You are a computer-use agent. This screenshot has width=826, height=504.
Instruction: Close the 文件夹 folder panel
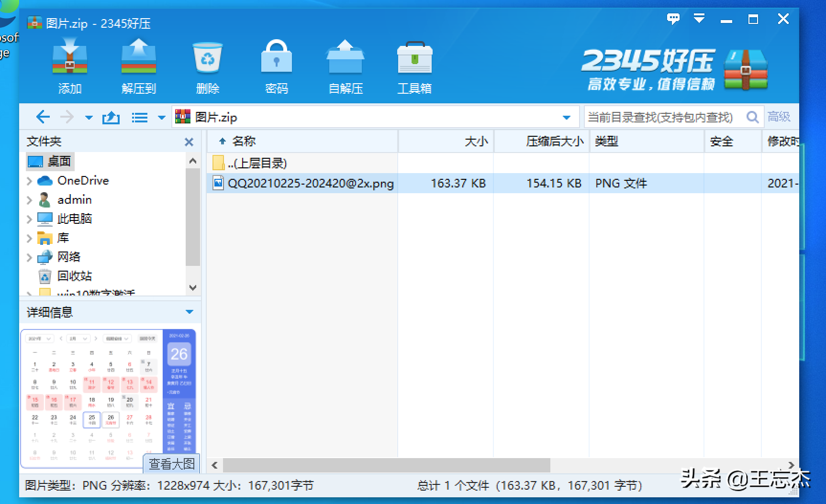189,142
